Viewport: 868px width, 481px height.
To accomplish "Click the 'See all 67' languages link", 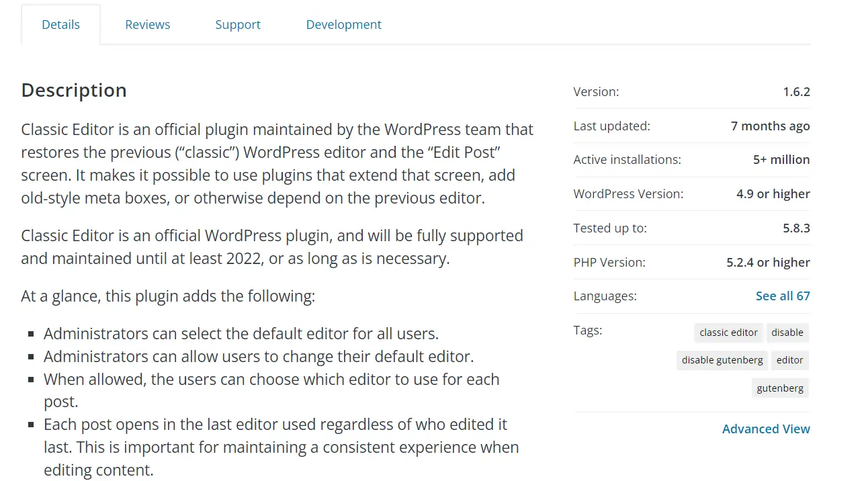I will tap(783, 296).
